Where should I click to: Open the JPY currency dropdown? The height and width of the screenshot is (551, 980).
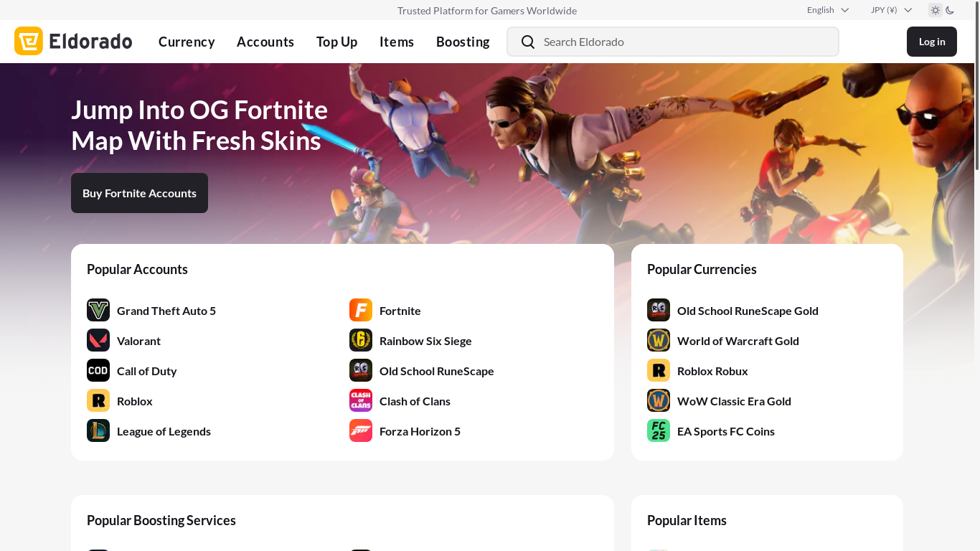pos(891,10)
